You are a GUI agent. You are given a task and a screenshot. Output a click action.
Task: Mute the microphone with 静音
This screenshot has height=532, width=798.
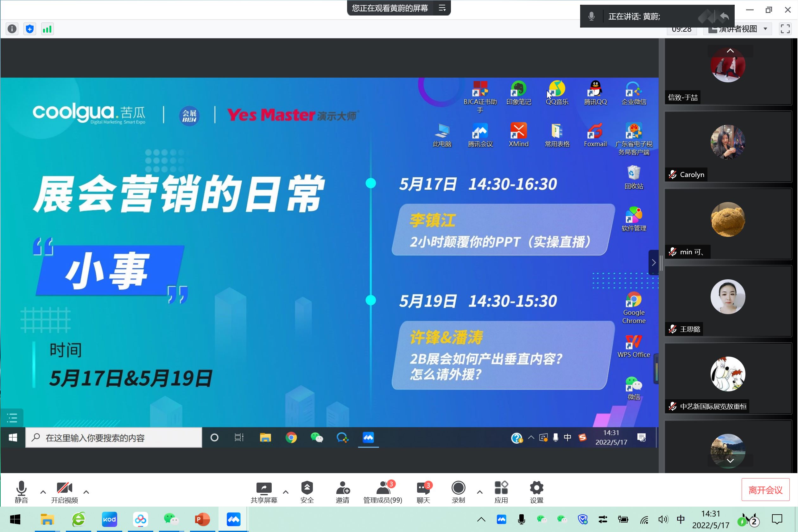(22, 491)
